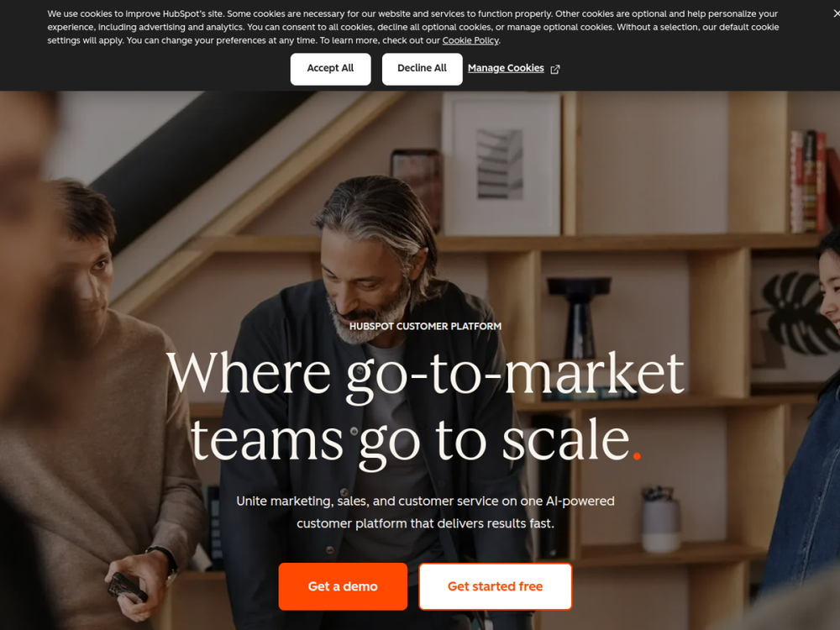Click the external-link icon beside Manage Cookies
This screenshot has height=630, width=840.
(x=555, y=69)
